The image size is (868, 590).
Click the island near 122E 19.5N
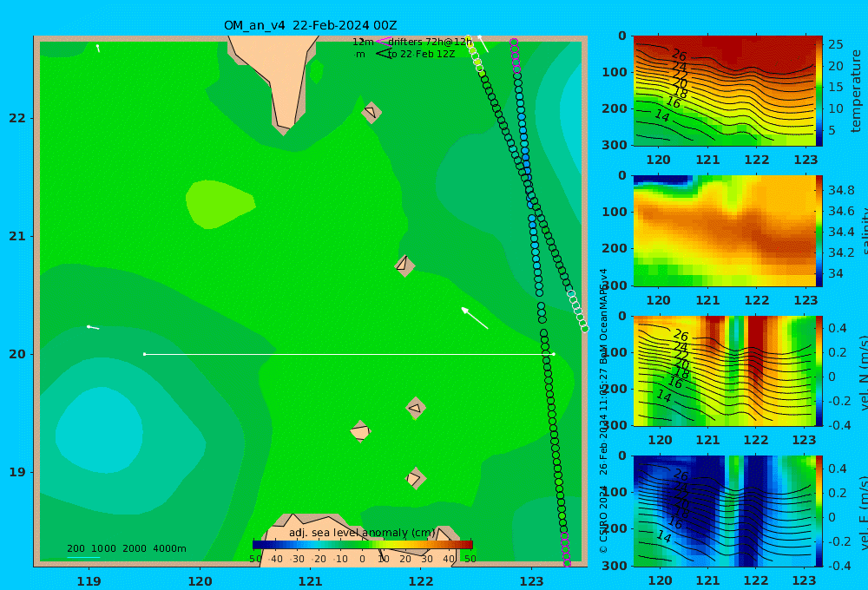[416, 409]
